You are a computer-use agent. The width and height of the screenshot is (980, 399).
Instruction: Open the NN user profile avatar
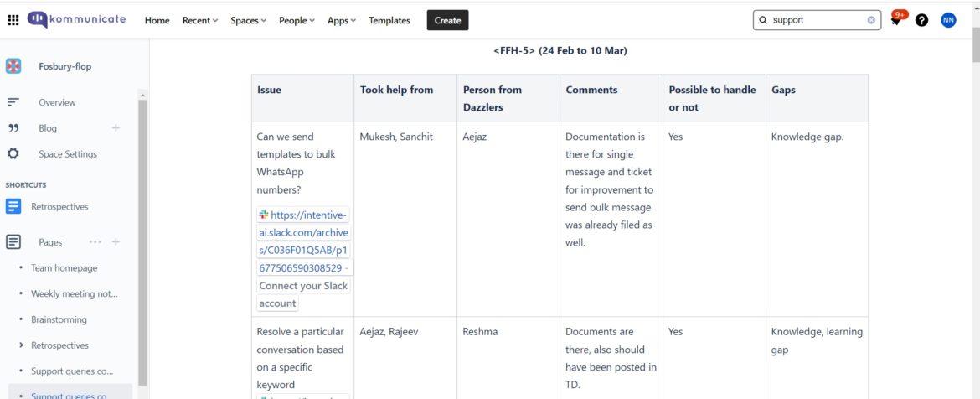(x=948, y=20)
